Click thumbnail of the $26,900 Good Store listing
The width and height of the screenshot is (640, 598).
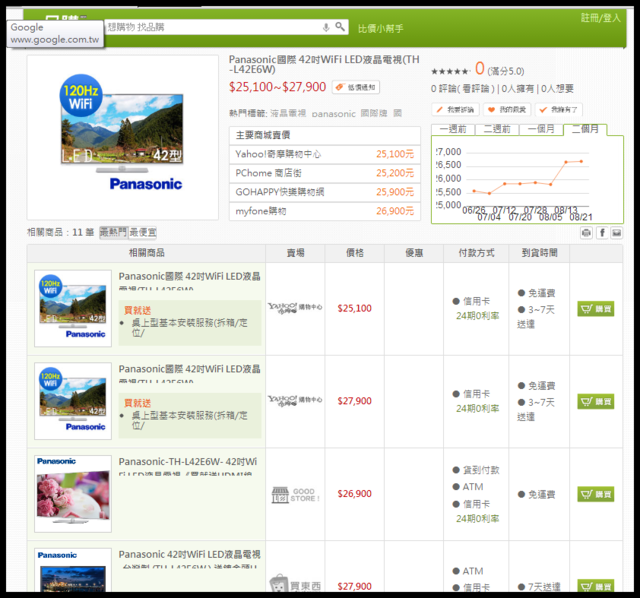click(73, 494)
